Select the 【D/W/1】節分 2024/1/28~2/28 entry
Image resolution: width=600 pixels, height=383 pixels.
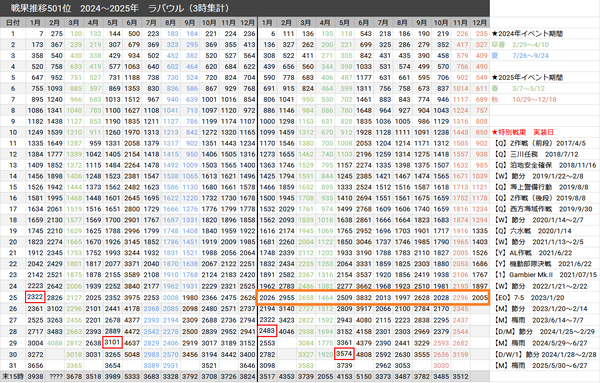point(544,355)
